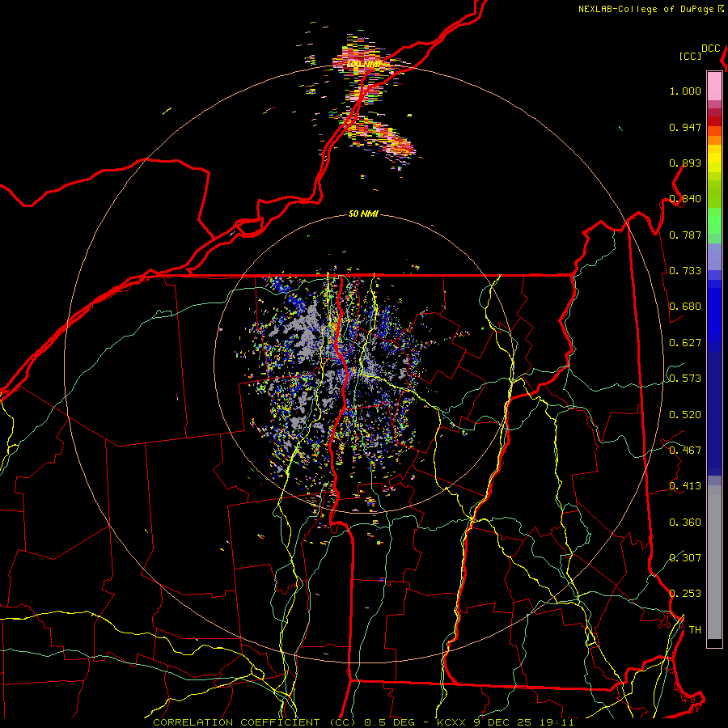Select the 0.307 legend value
This screenshot has width=728, height=728.
pyautogui.click(x=685, y=558)
